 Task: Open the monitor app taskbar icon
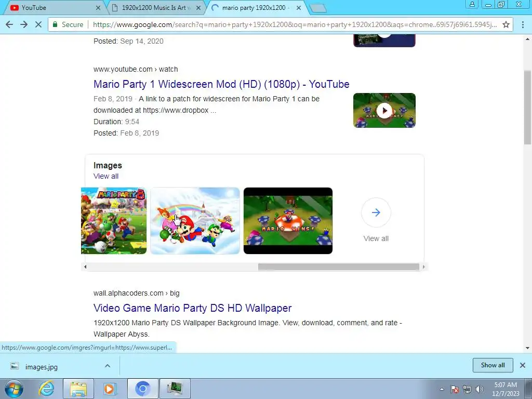coord(175,389)
